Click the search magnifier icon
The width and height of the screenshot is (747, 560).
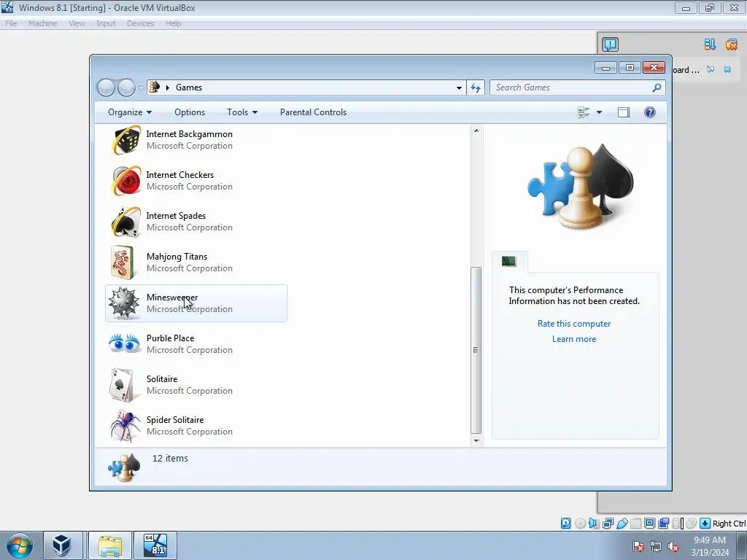[657, 87]
